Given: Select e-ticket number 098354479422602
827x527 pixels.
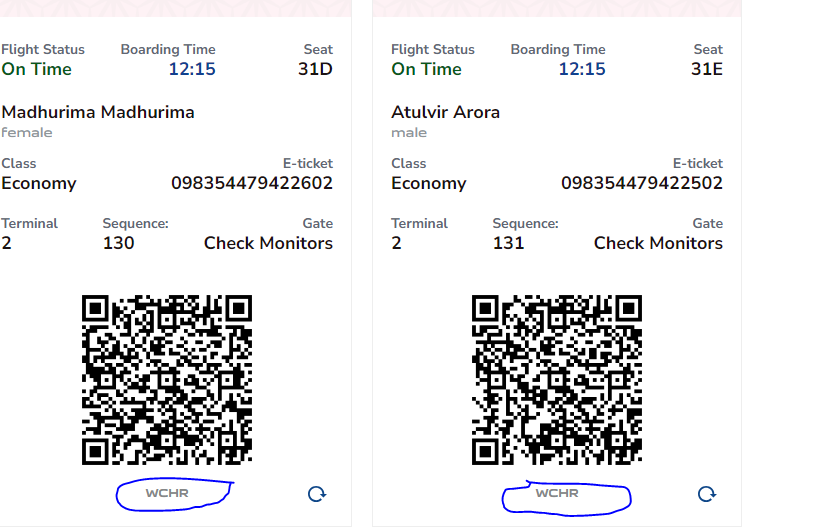Looking at the screenshot, I should pyautogui.click(x=252, y=183).
